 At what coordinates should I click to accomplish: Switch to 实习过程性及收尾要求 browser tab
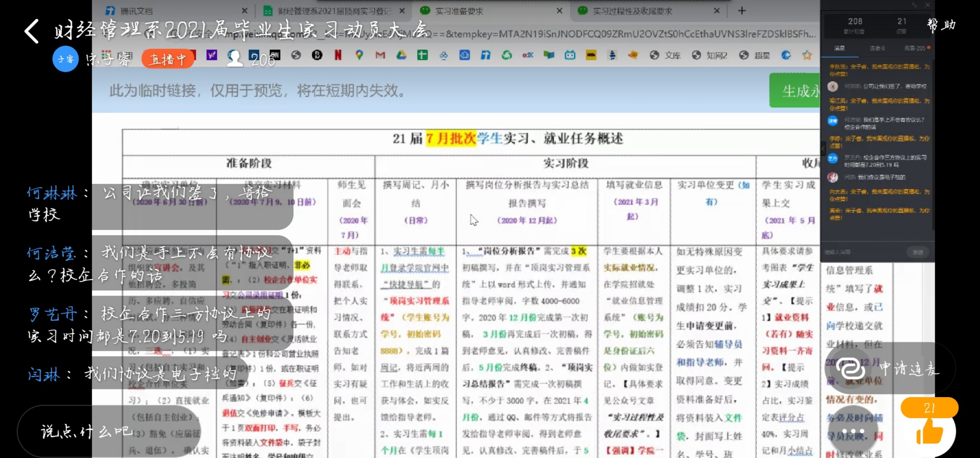pyautogui.click(x=648, y=11)
